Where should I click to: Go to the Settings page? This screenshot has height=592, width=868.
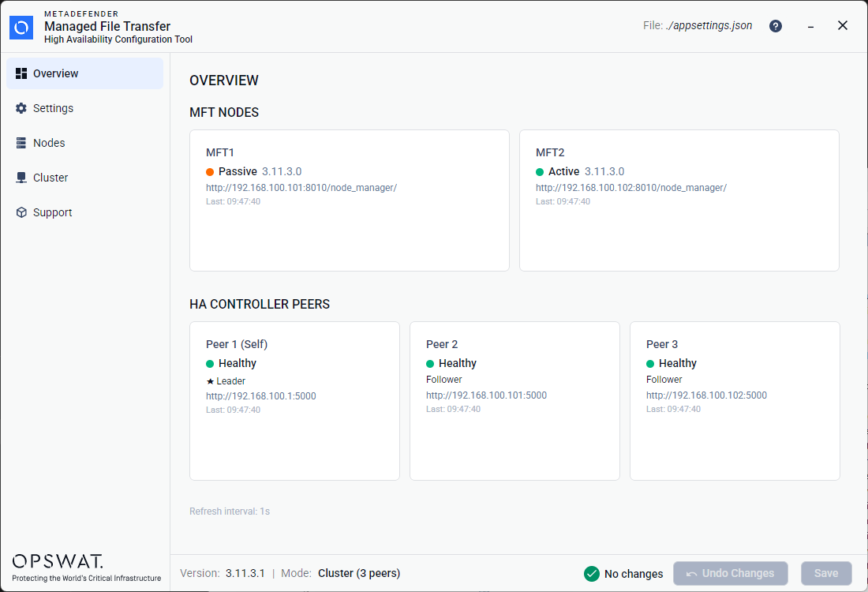point(84,108)
